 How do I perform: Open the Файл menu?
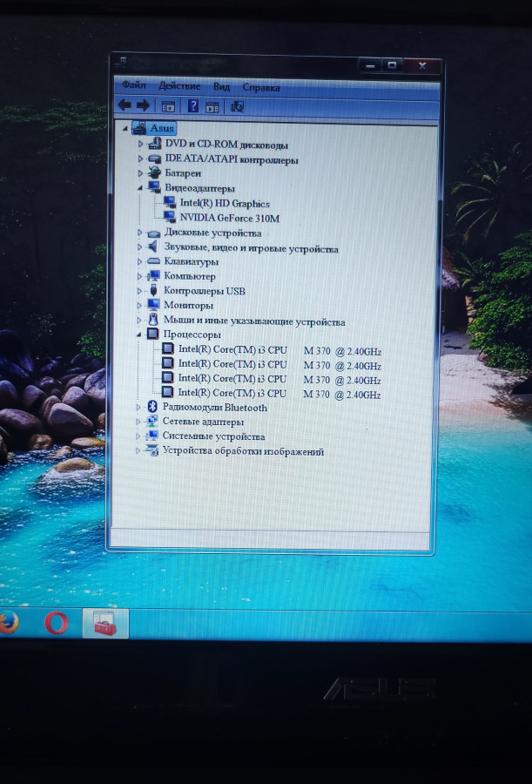pyautogui.click(x=134, y=85)
